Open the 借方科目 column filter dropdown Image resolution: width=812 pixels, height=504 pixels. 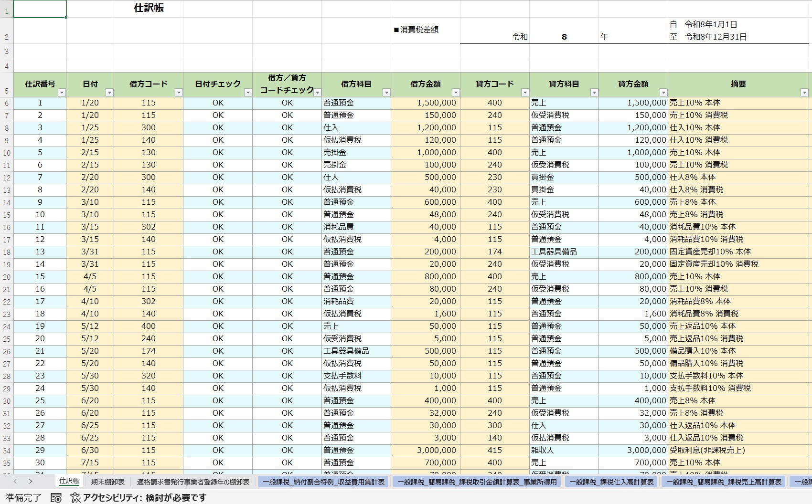coord(386,93)
